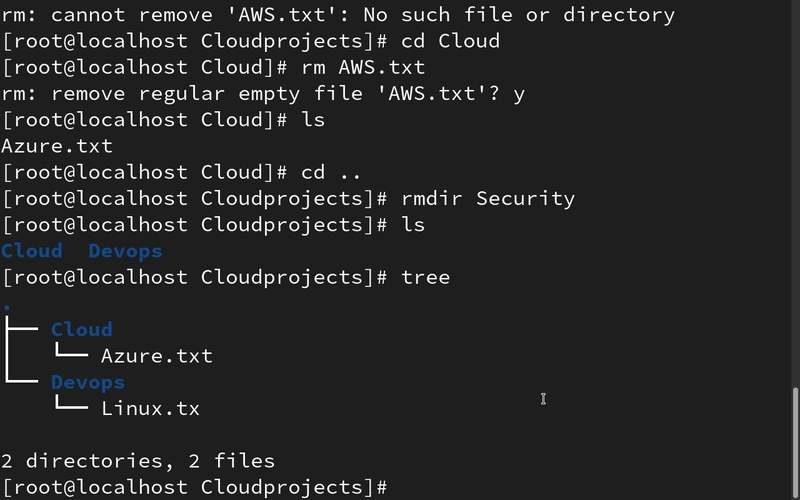
Task: Click the blue Cloud entry in ls output
Action: pos(32,251)
